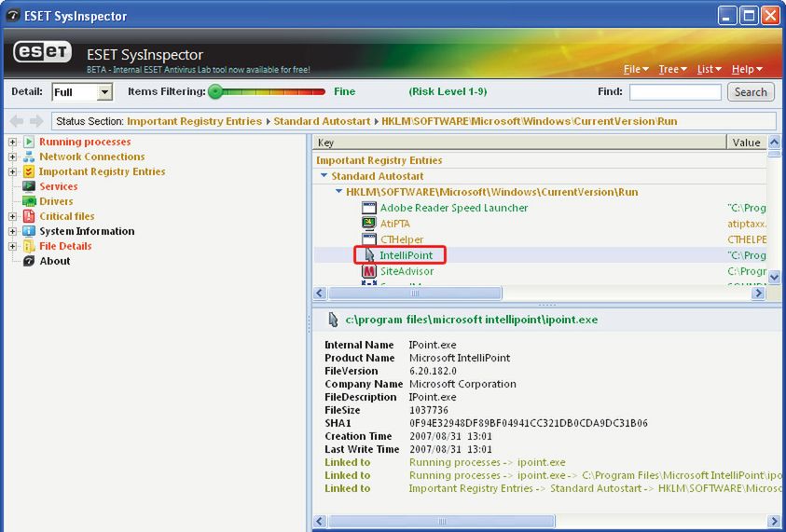The image size is (786, 532).
Task: Click the Network Connections icon
Action: coord(29,157)
